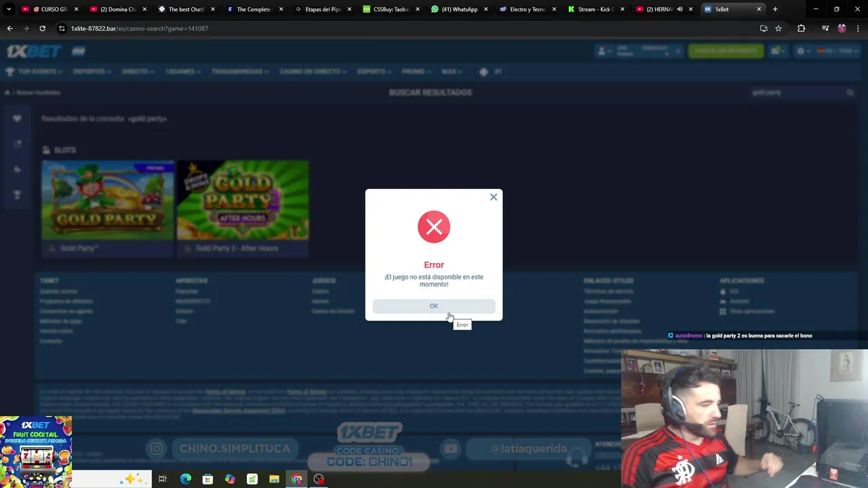The height and width of the screenshot is (488, 868).
Task: Expand the 1XGAMES menu
Action: point(182,72)
